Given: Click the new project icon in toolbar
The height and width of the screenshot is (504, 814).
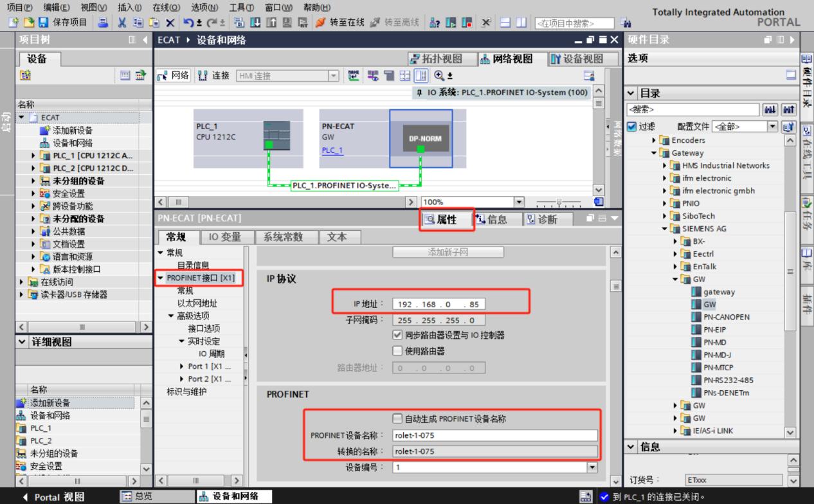Looking at the screenshot, I should point(14,23).
